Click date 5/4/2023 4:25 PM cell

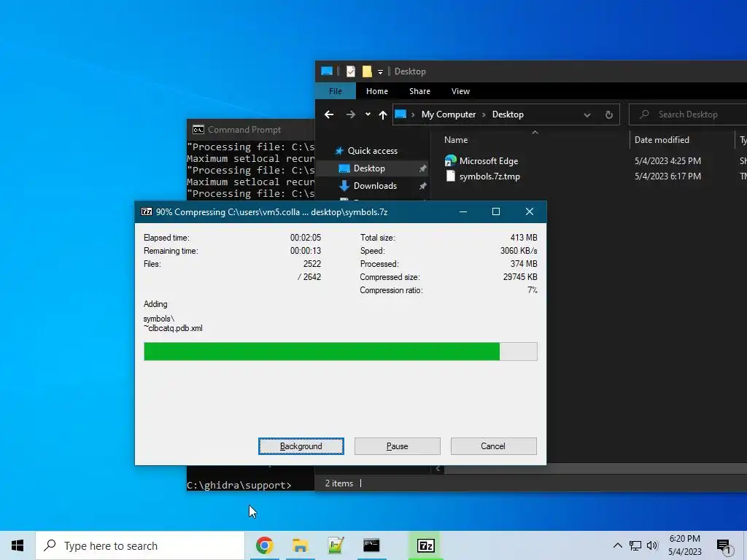point(667,161)
